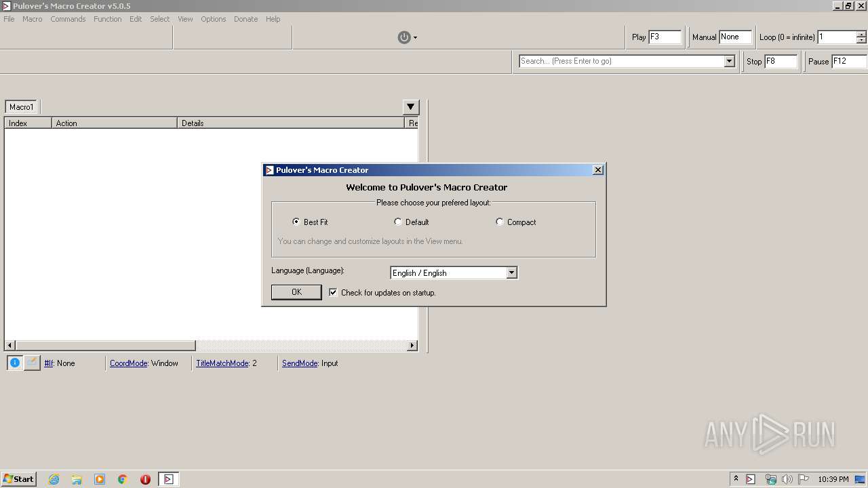The height and width of the screenshot is (488, 868).
Task: Click the TitleMatchMode link
Action: pos(222,363)
